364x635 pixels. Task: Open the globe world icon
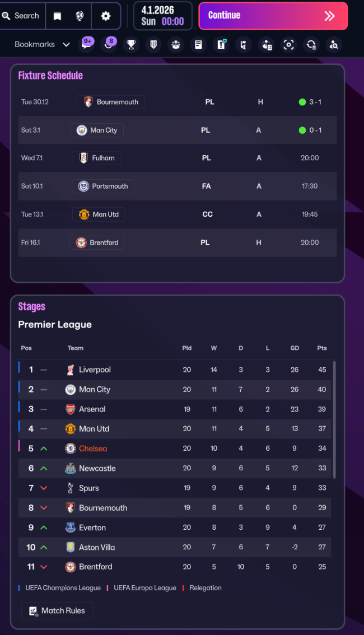point(80,16)
